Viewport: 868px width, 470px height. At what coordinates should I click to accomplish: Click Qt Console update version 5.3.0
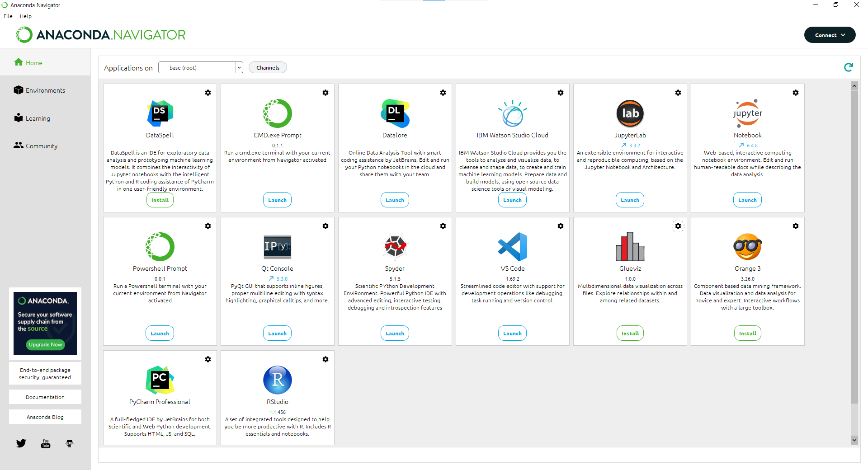278,279
